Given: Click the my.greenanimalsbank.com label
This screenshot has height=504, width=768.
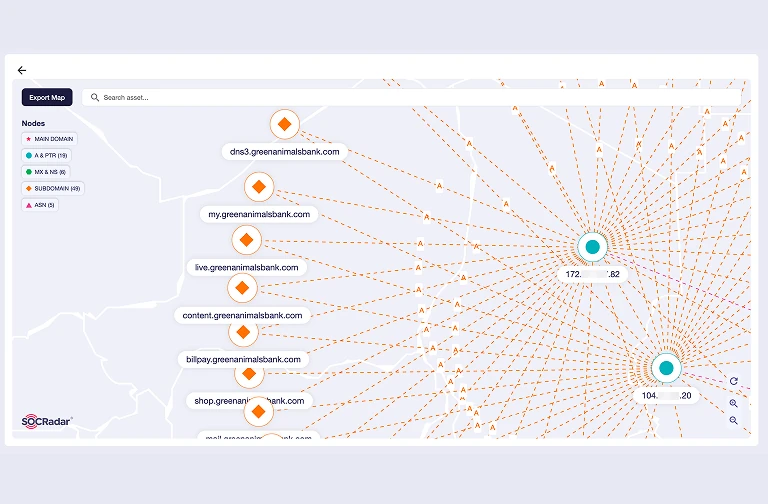Looking at the screenshot, I should (259, 214).
